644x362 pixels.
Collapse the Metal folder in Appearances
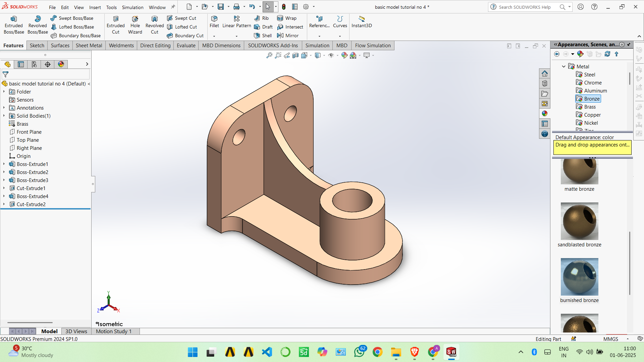coord(564,66)
